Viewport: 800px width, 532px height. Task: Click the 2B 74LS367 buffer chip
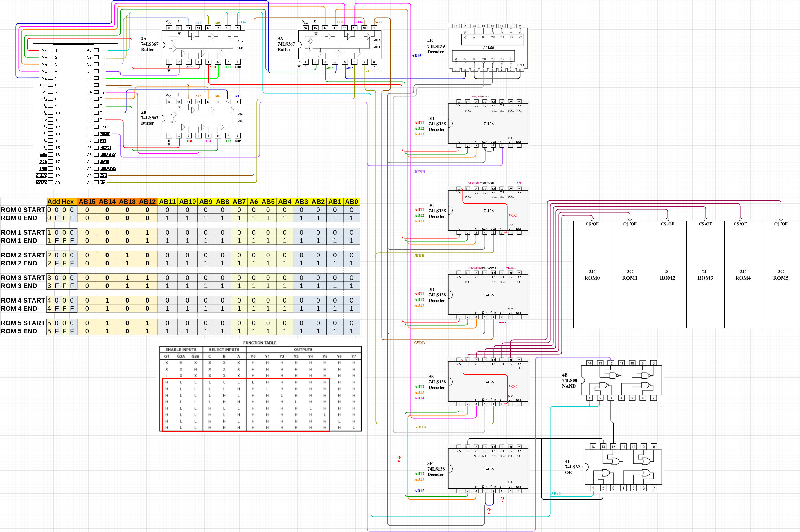pyautogui.click(x=203, y=118)
